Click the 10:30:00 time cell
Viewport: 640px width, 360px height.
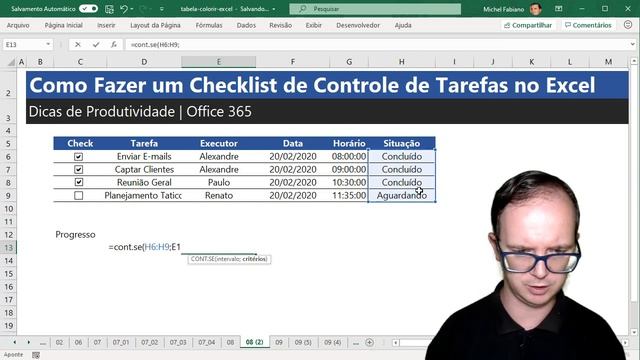point(349,182)
